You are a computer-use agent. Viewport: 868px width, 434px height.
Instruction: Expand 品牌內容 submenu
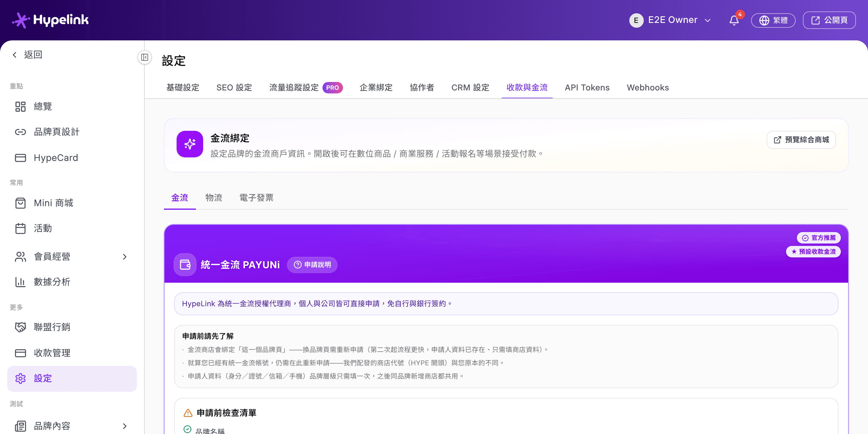point(125,426)
